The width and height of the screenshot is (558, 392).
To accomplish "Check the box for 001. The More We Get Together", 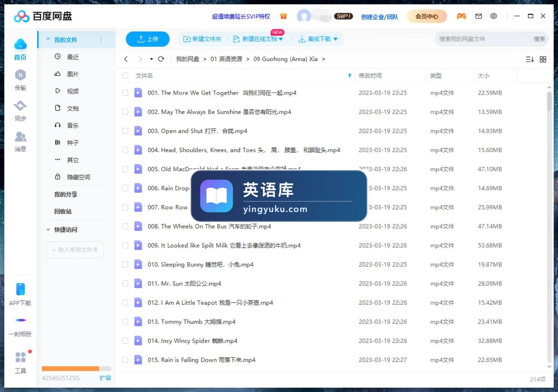I will pos(125,93).
